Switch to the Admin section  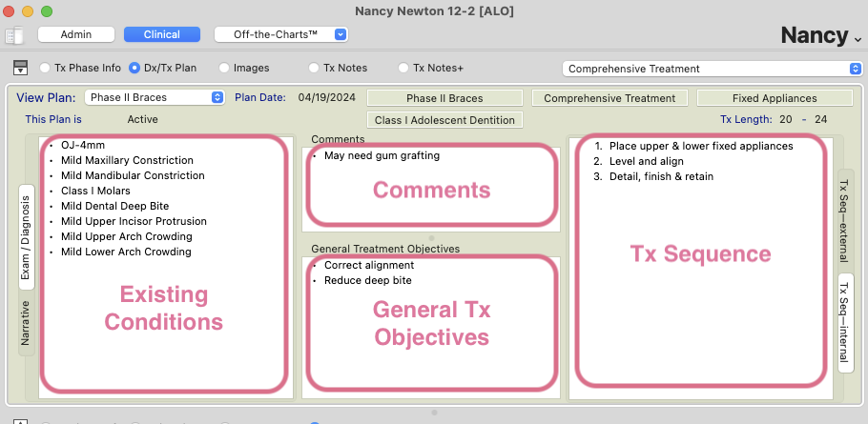tap(76, 34)
